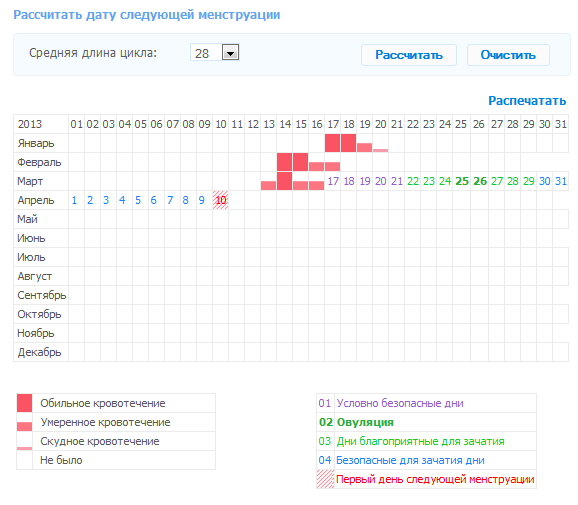Click the Рассчитать button

pos(409,55)
